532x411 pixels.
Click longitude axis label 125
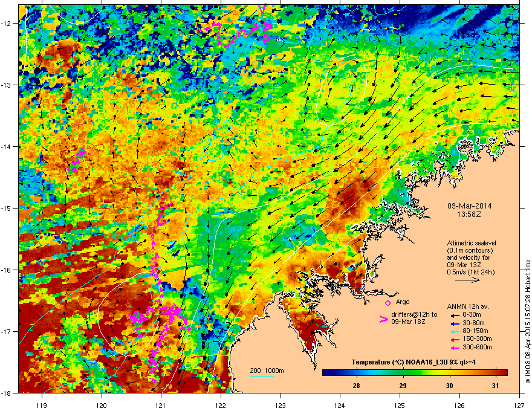[x=400, y=405]
